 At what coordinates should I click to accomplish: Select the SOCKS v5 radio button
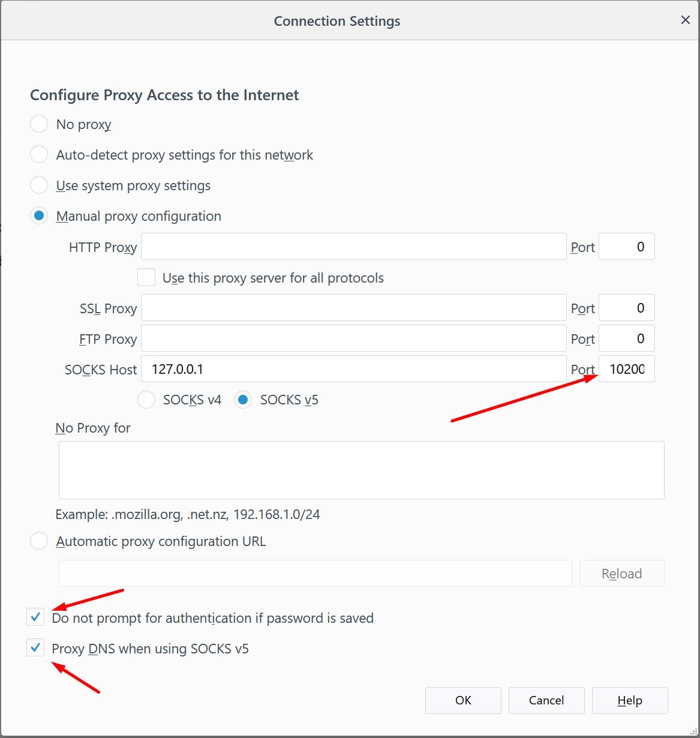[x=244, y=400]
